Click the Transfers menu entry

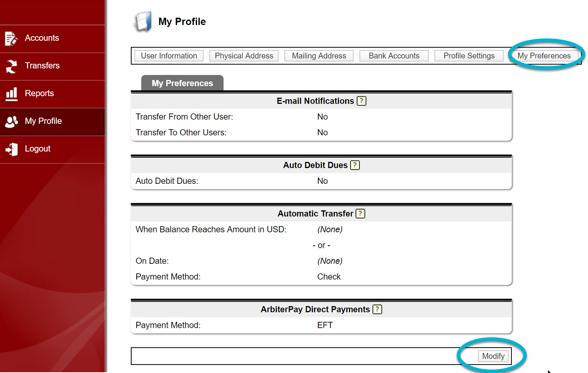pyautogui.click(x=42, y=66)
